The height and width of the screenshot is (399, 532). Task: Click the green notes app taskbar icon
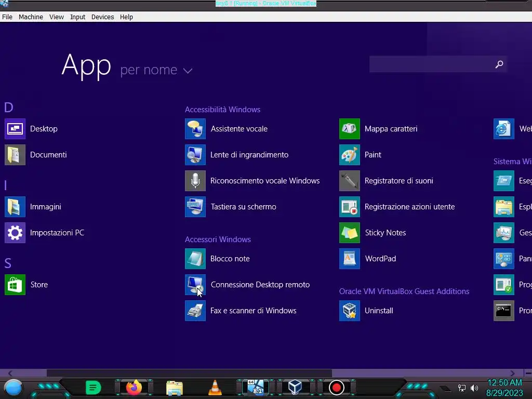94,388
